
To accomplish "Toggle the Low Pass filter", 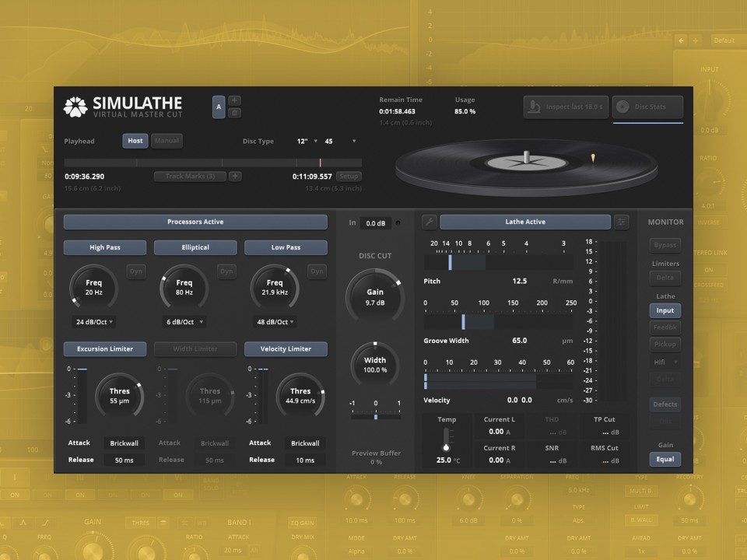I will click(x=286, y=247).
